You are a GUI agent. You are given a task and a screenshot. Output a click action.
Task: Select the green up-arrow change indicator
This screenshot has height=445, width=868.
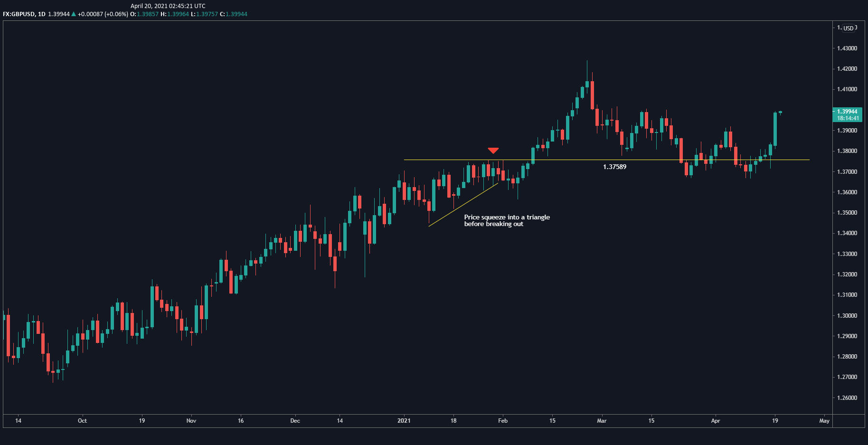point(74,14)
